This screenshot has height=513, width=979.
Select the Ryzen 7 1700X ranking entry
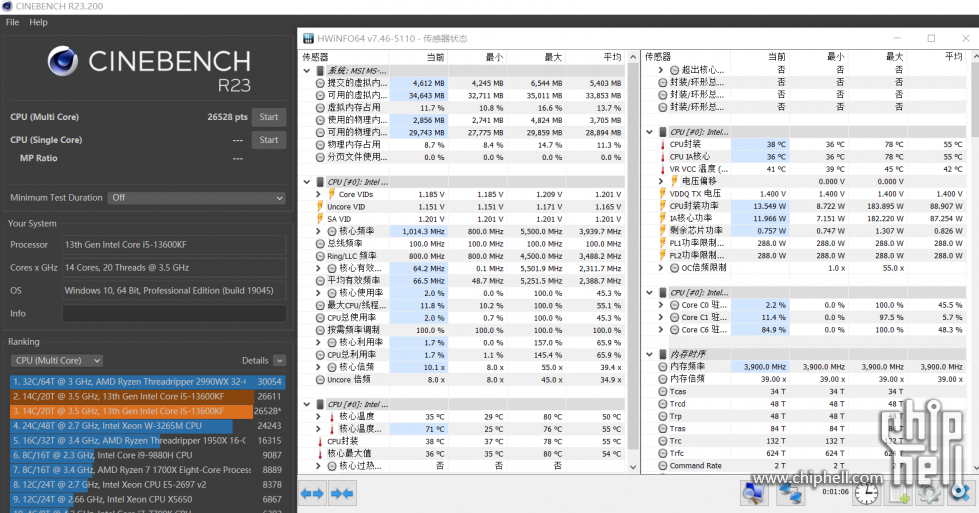tap(147, 470)
